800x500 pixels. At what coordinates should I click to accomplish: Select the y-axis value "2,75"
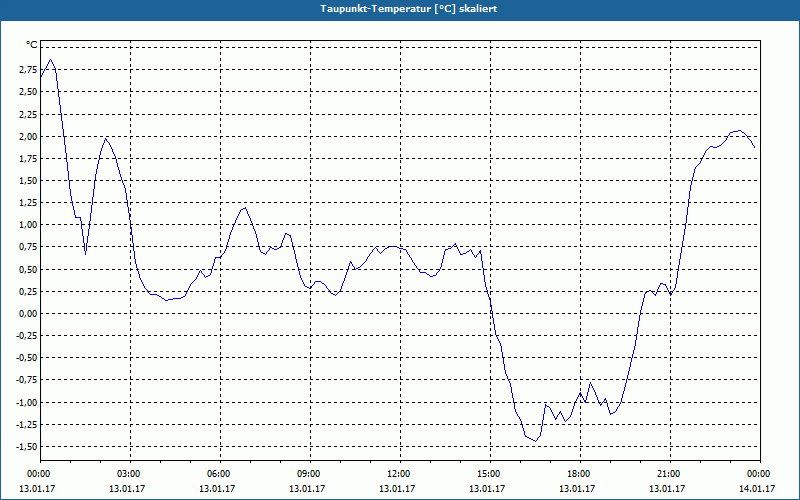click(28, 70)
